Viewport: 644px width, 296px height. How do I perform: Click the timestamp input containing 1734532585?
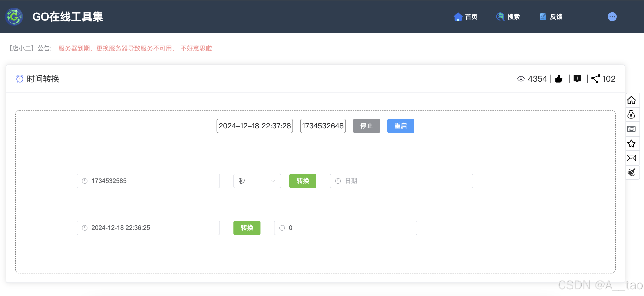click(148, 181)
